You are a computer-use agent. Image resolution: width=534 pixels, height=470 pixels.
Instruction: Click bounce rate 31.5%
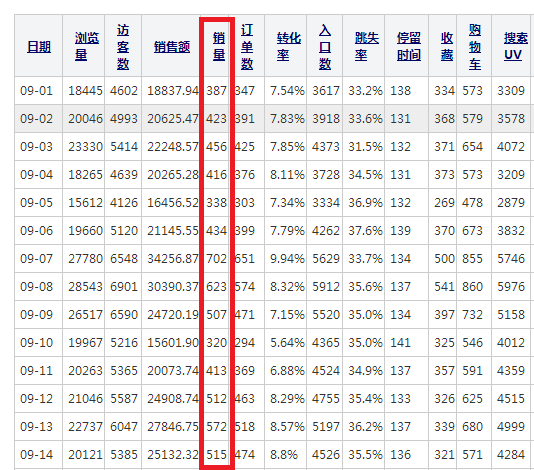[365, 146]
